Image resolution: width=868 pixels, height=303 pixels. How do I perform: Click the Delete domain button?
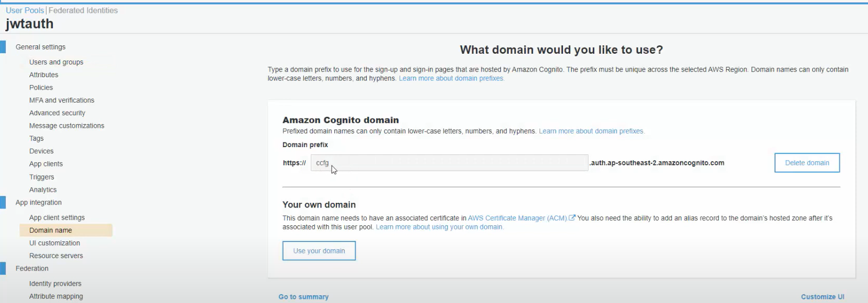807,163
